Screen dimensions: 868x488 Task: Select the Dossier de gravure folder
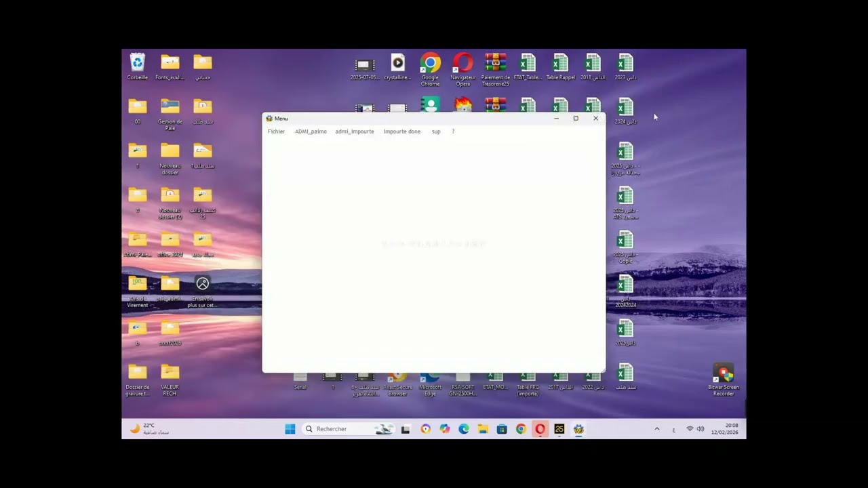point(138,380)
